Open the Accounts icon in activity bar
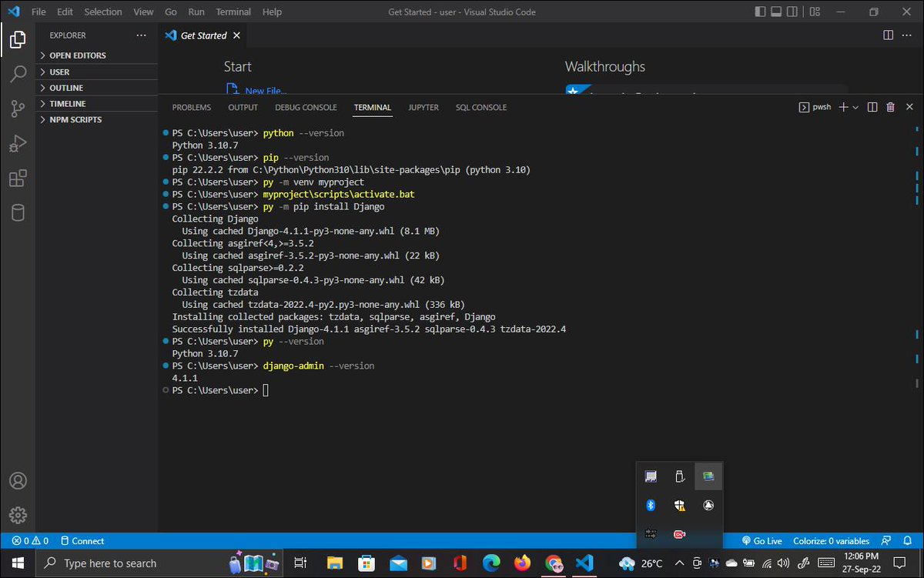The height and width of the screenshot is (578, 924). tap(18, 481)
